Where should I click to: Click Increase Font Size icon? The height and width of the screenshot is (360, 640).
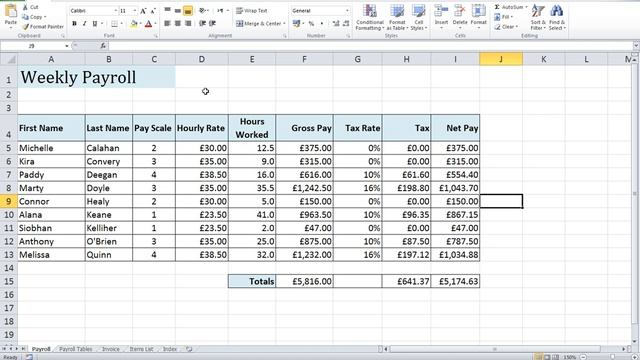pyautogui.click(x=143, y=11)
